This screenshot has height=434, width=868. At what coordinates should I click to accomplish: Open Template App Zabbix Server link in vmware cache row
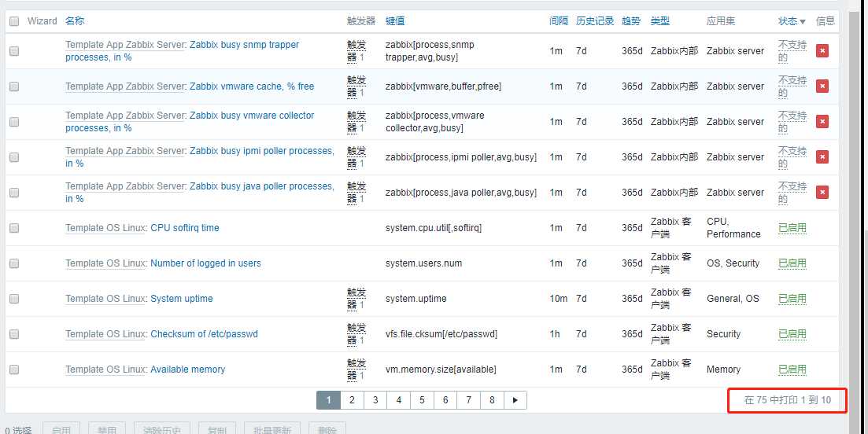(125, 86)
